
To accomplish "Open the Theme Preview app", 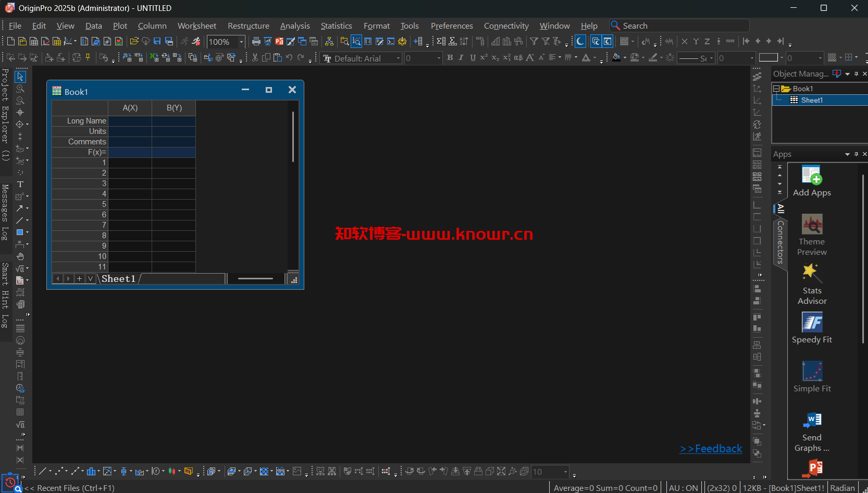I will 812,235.
